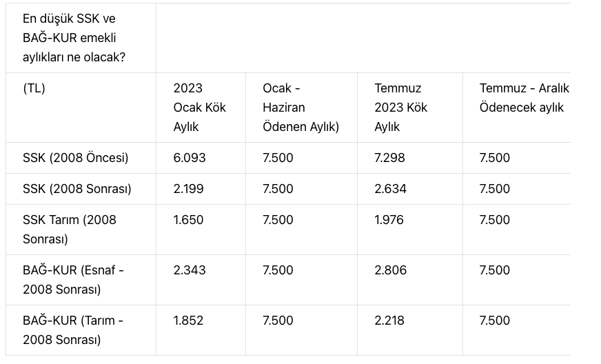
Task: Click the "Temmuz 2023 Kök Aylık" column header
Action: pyautogui.click(x=400, y=108)
